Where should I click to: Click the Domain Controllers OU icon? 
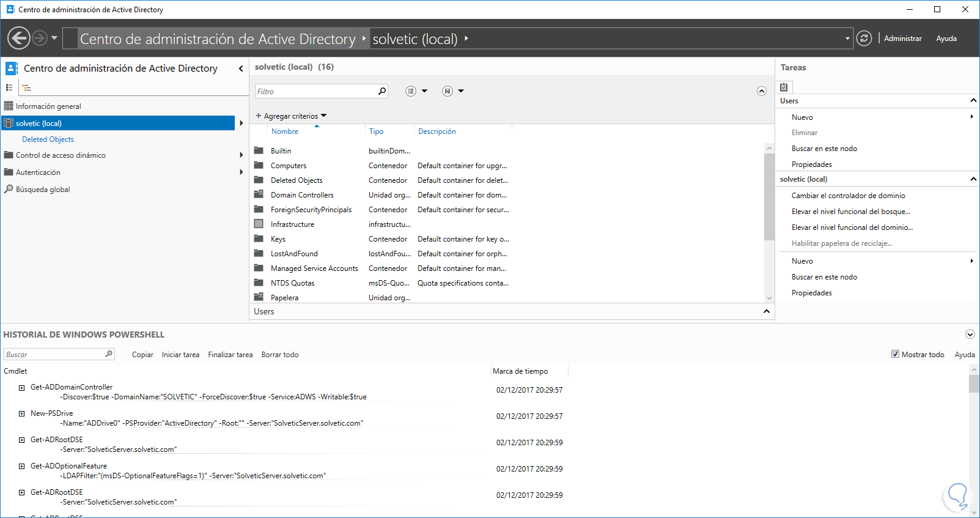tap(259, 194)
